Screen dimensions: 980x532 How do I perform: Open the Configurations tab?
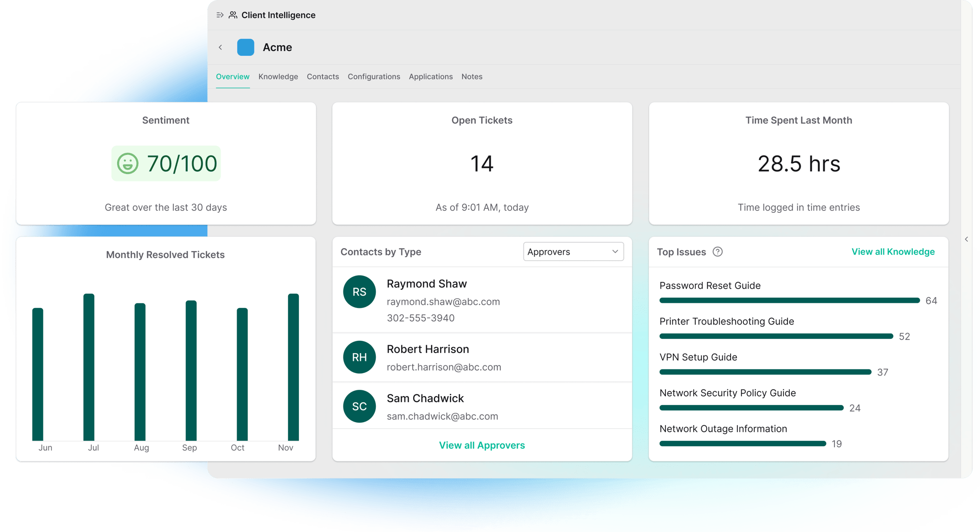374,76
